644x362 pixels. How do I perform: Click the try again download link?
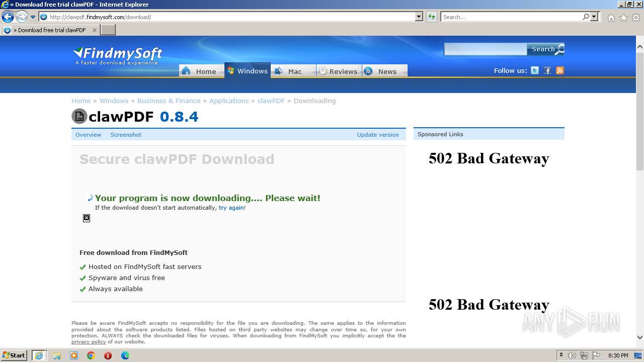click(231, 208)
